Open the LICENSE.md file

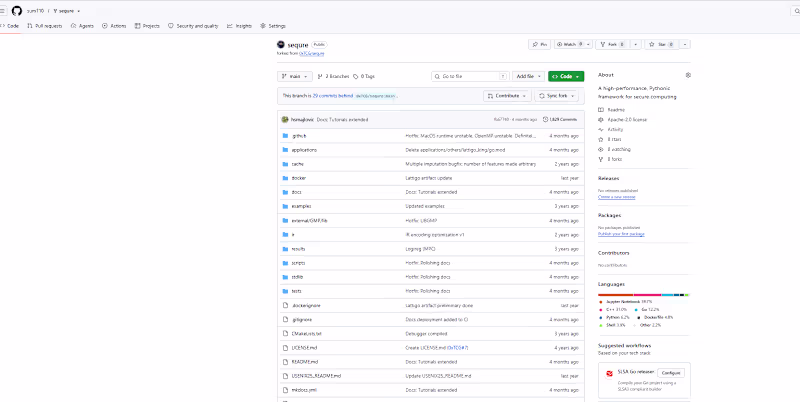coord(304,347)
